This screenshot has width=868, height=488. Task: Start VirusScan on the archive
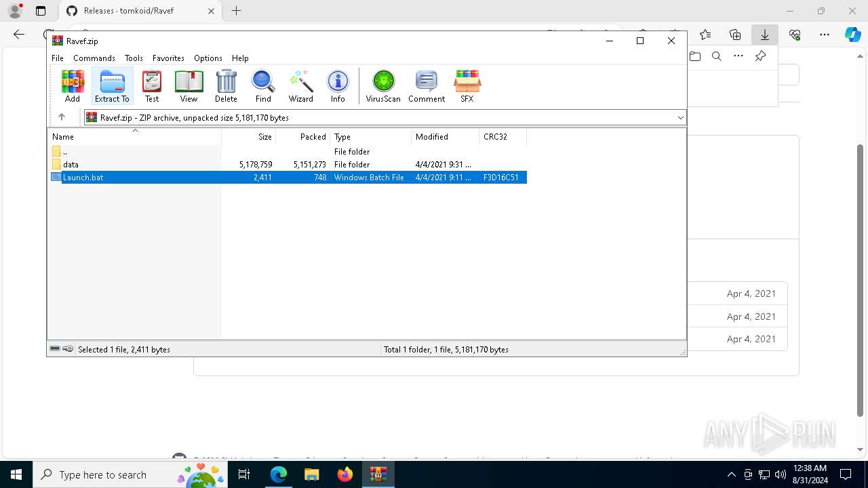coord(383,86)
